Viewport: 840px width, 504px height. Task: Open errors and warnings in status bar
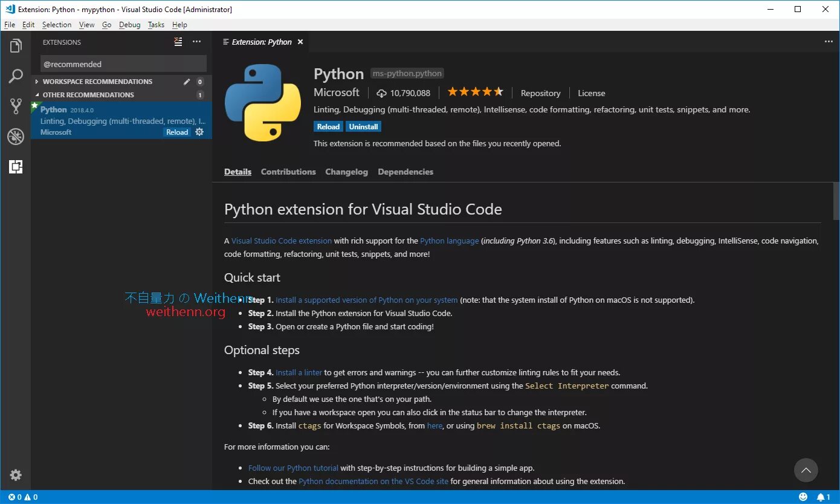pyautogui.click(x=23, y=497)
